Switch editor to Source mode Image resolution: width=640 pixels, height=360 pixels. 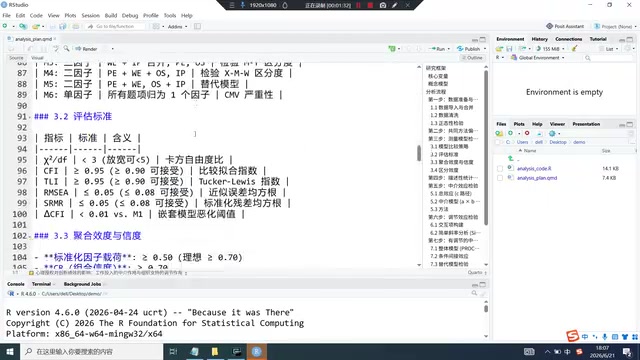tap(16, 58)
